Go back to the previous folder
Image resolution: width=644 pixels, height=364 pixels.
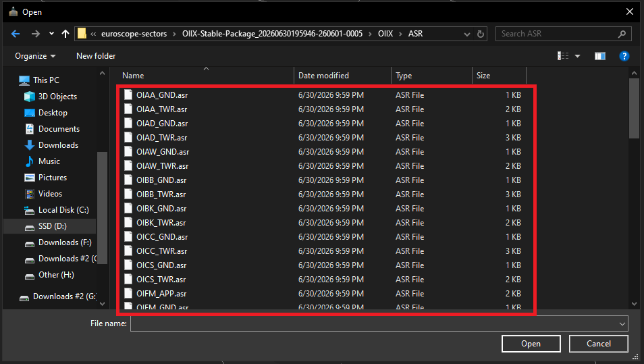(16, 34)
